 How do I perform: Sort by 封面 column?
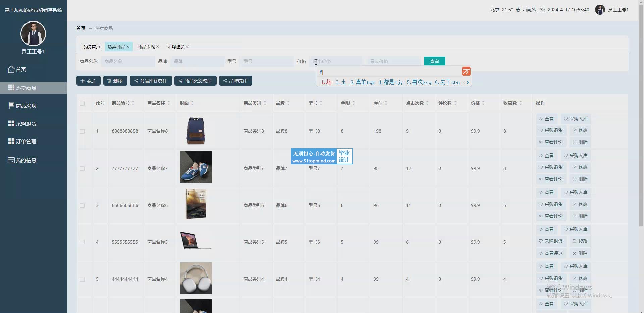click(192, 103)
